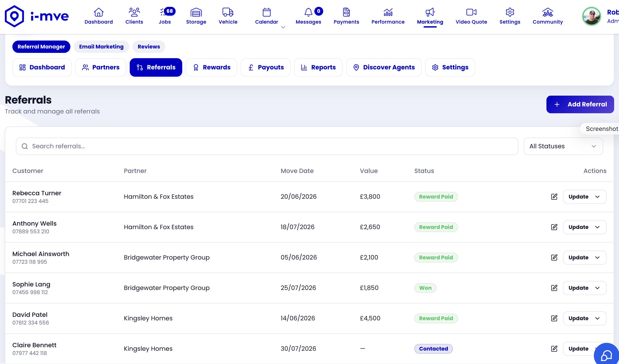The width and height of the screenshot is (619, 364).
Task: Open the Partners tab
Action: click(101, 67)
